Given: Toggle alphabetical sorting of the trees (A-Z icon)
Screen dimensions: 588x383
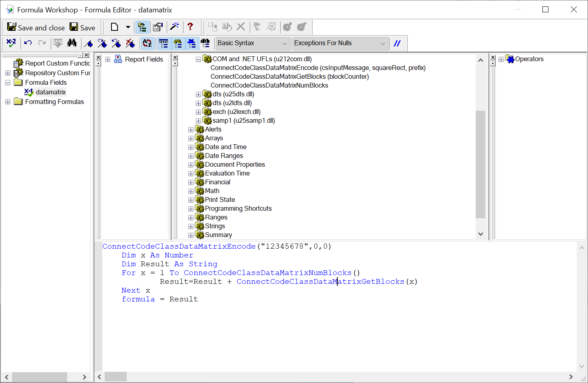Looking at the screenshot, I should 147,43.
